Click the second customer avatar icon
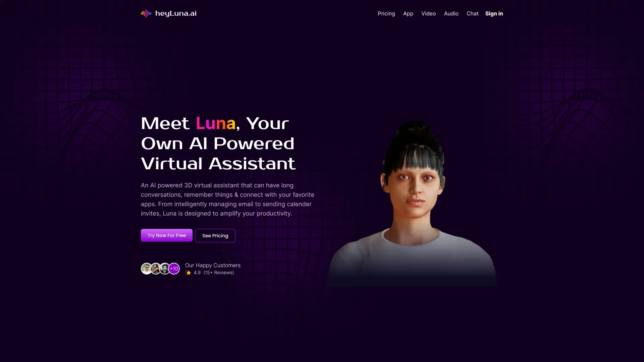Image resolution: width=644 pixels, height=362 pixels. click(x=156, y=268)
